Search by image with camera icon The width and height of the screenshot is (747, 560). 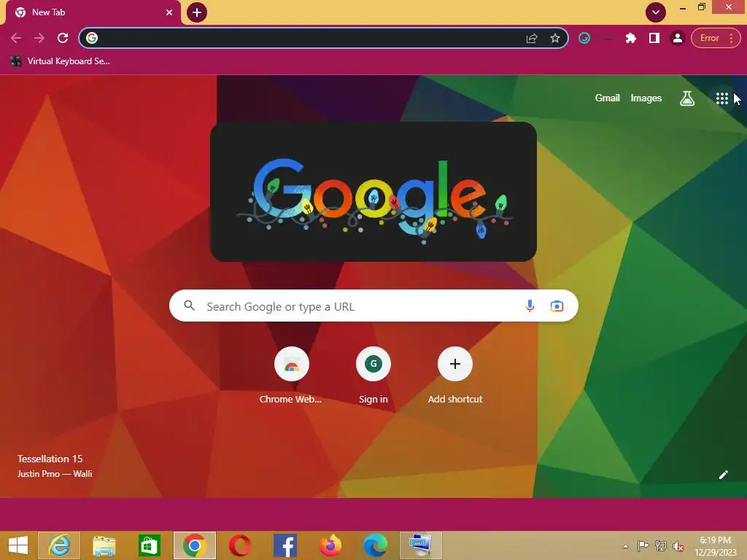click(557, 306)
